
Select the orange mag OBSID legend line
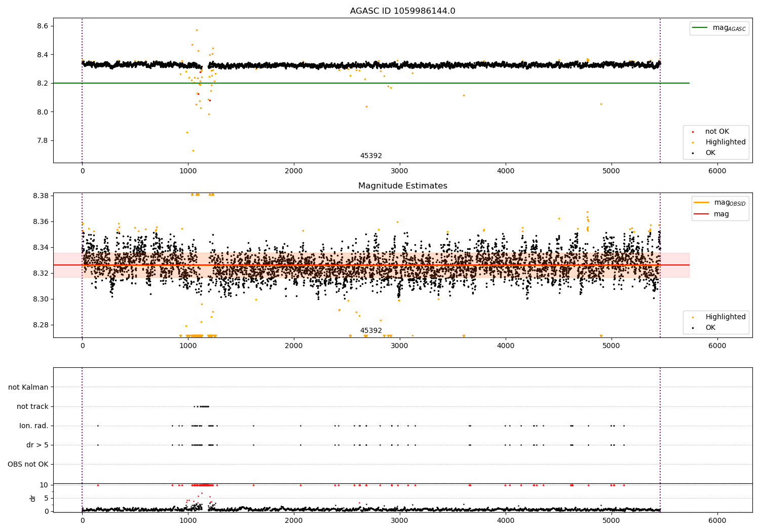[x=702, y=203]
